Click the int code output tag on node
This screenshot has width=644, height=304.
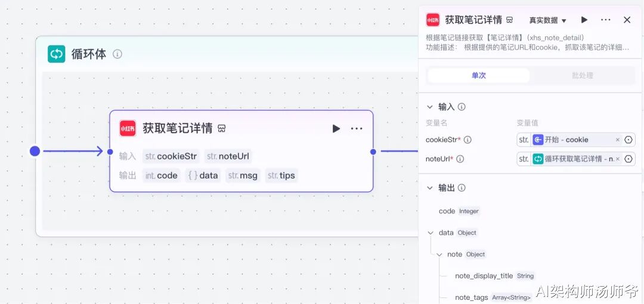(162, 176)
